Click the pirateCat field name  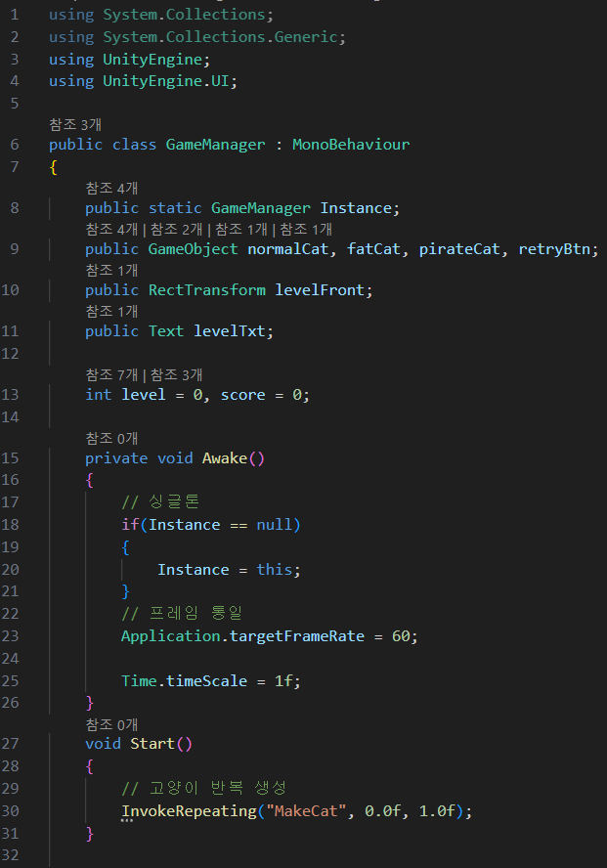point(459,249)
